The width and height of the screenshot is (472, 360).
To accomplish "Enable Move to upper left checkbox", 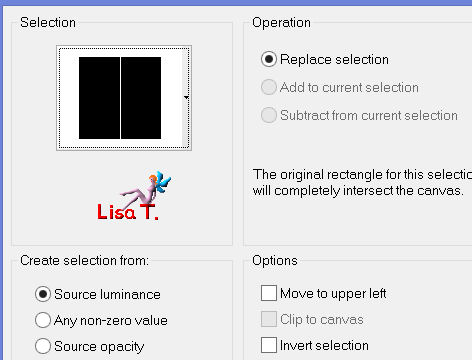I will (x=269, y=293).
